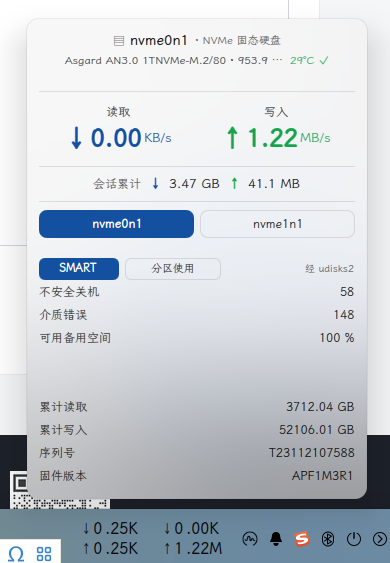Open the system monitor tray icon
Image resolution: width=390 pixels, height=563 pixels.
(x=250, y=539)
